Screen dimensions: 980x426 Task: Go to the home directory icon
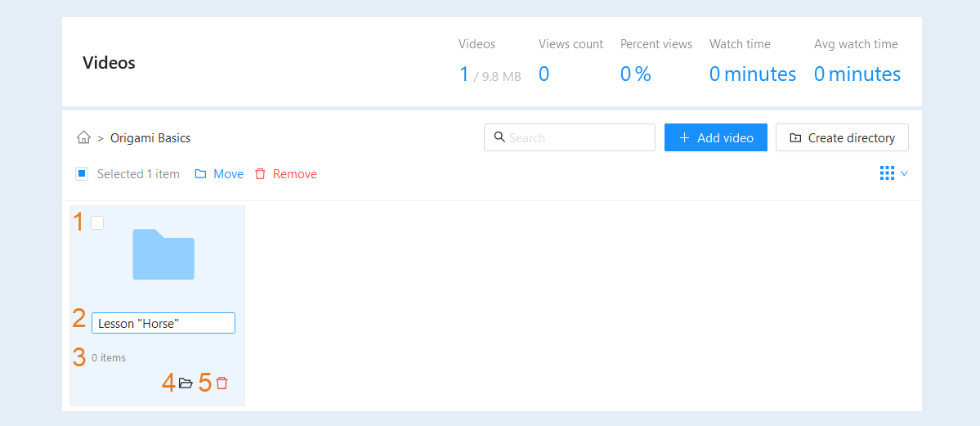click(x=83, y=137)
